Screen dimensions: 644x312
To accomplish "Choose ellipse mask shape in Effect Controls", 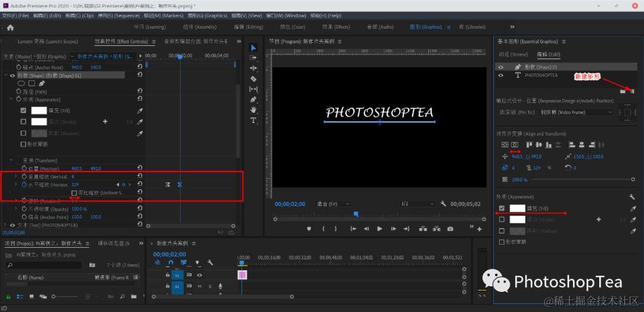I will click(x=21, y=83).
